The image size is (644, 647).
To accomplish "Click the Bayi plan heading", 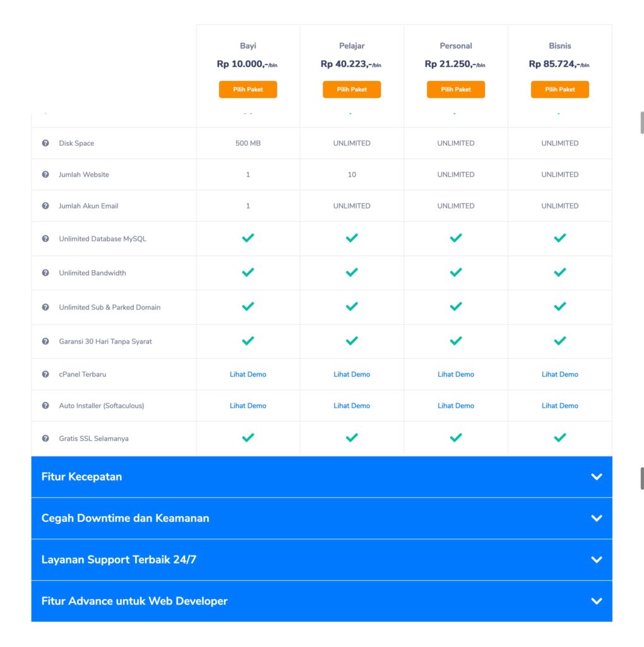I will (247, 45).
